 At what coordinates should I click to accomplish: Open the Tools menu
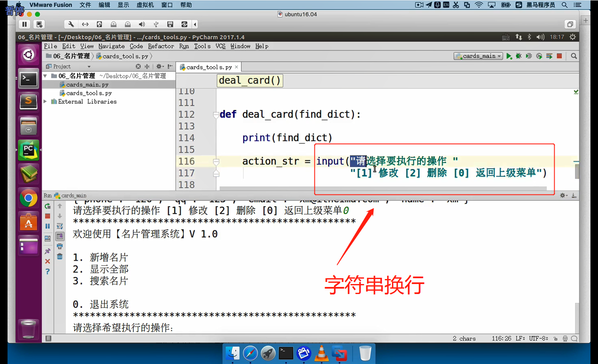click(202, 46)
